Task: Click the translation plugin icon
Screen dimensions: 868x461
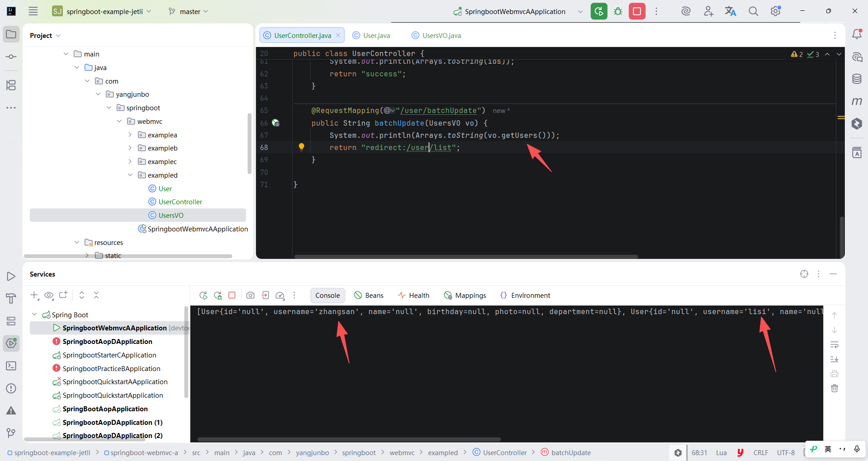Action: [731, 11]
